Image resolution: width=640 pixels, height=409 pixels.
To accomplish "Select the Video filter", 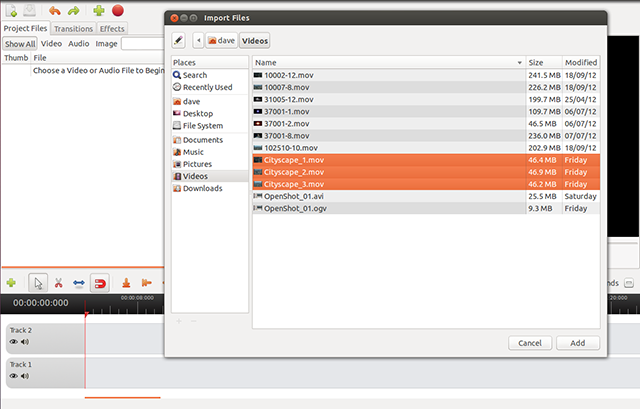I will pos(51,44).
